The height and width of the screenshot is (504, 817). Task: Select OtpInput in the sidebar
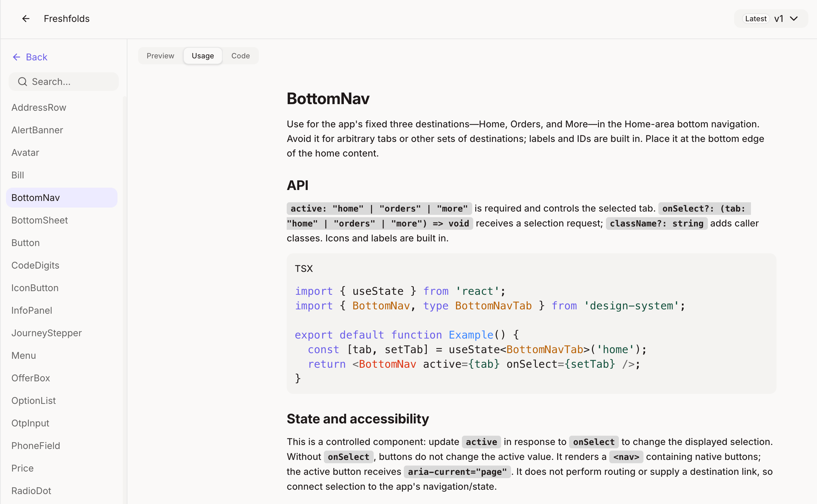pyautogui.click(x=62, y=423)
